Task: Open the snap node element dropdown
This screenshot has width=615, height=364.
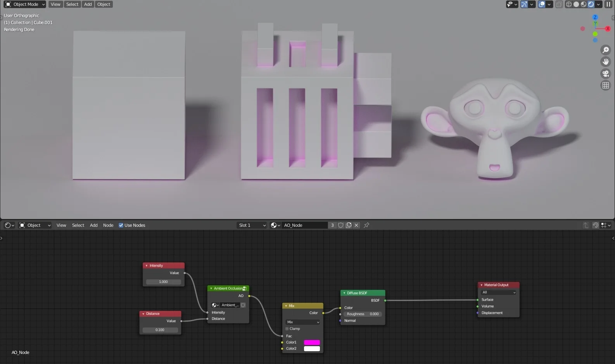Action: click(606, 225)
